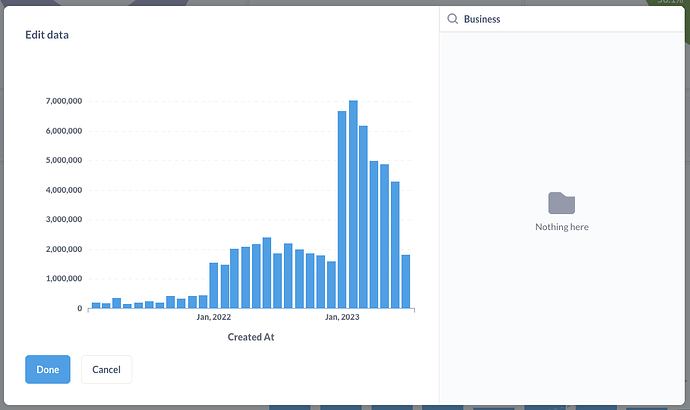Click the 7,000,000 y-axis label

click(x=64, y=101)
